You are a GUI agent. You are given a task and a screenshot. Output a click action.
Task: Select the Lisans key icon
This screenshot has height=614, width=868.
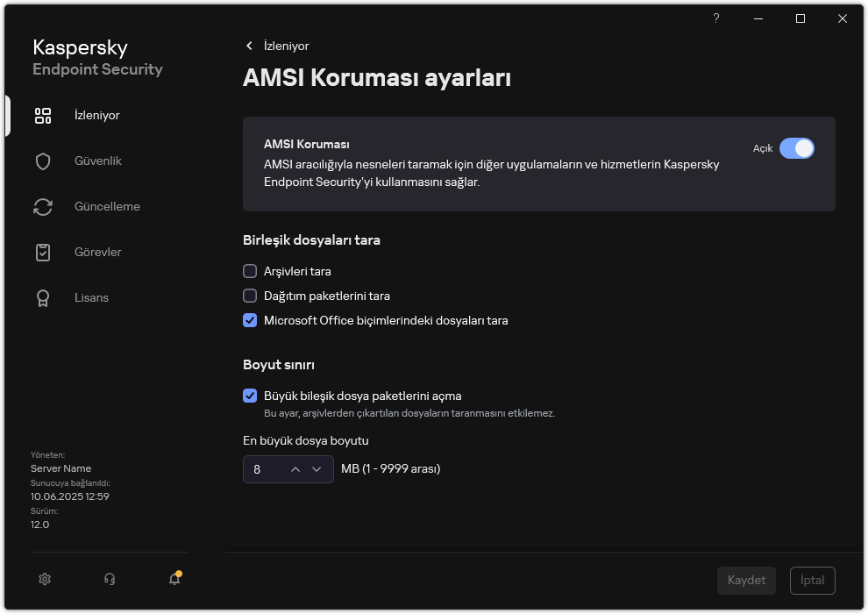pyautogui.click(x=43, y=297)
